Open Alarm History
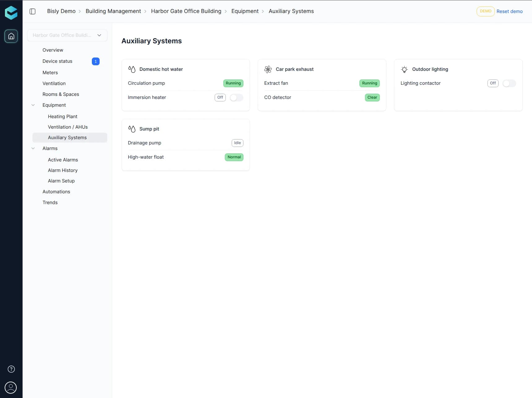The width and height of the screenshot is (532, 398). (63, 170)
